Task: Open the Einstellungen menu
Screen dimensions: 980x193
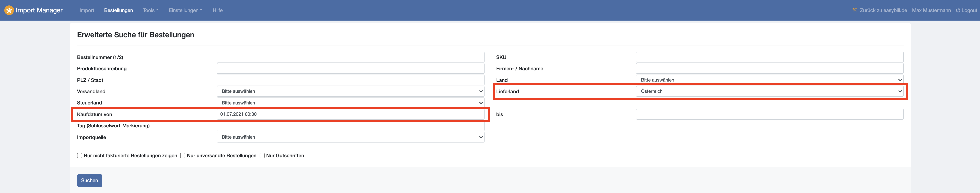Action: point(185,10)
